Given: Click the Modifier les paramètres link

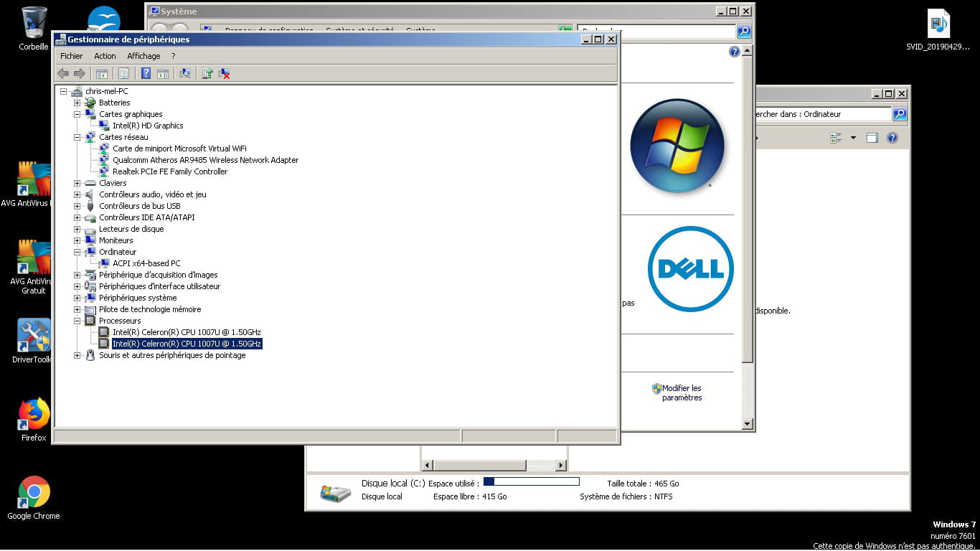Looking at the screenshot, I should pos(682,392).
